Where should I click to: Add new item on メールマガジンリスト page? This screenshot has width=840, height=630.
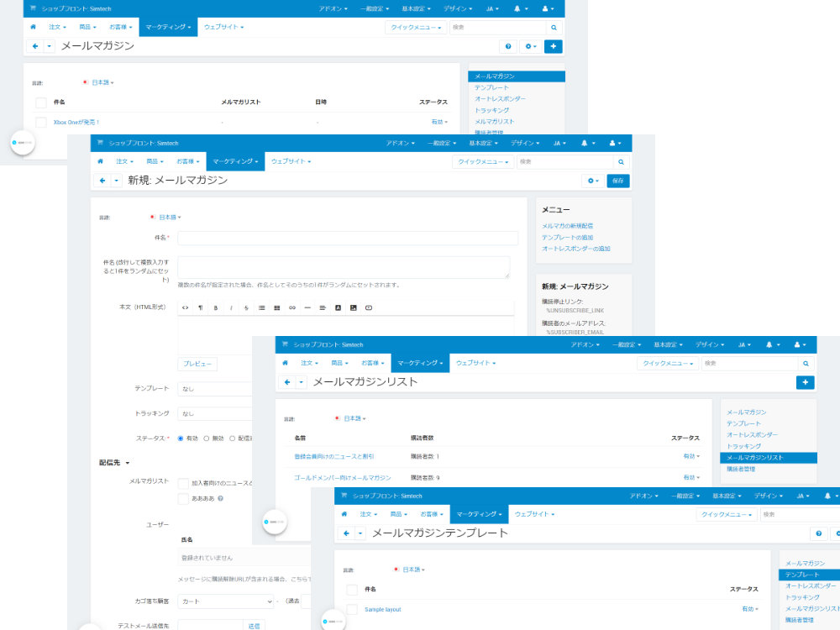pyautogui.click(x=806, y=382)
